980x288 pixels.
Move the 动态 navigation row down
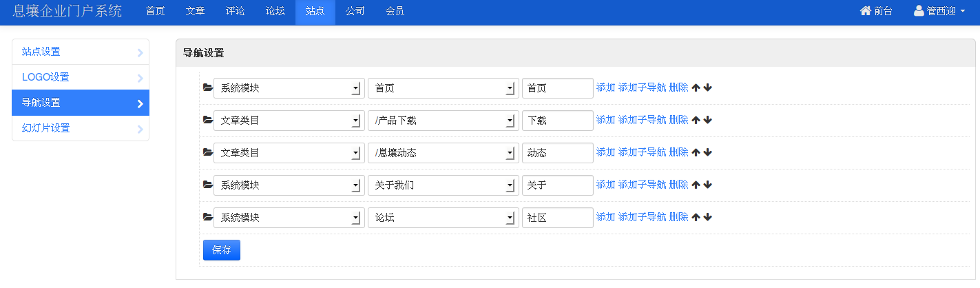tap(708, 152)
